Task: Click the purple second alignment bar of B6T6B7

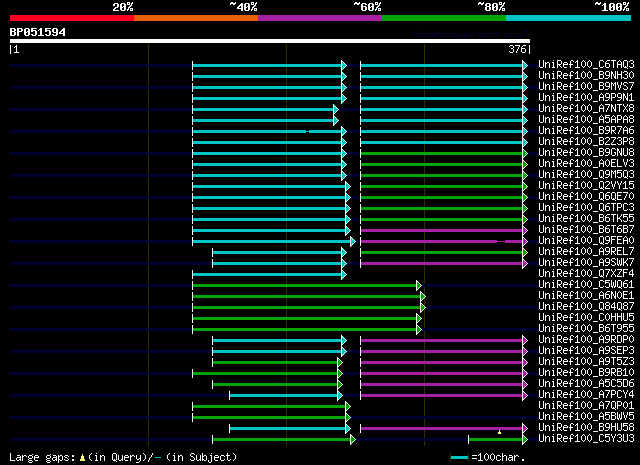Action: coord(444,231)
